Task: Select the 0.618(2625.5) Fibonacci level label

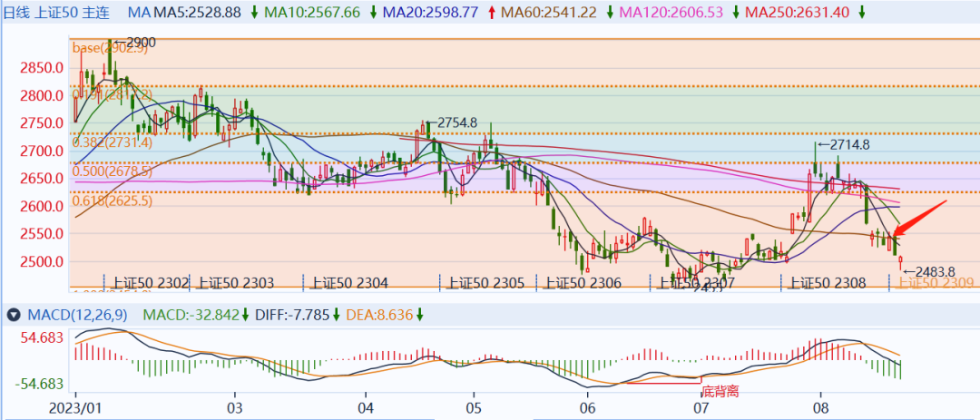Action: [112, 200]
